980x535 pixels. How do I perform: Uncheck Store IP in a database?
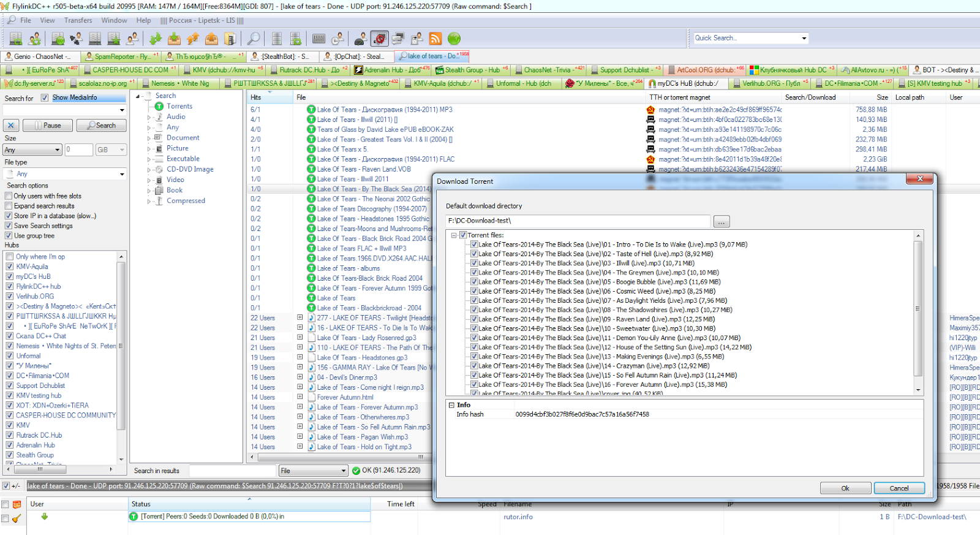coord(9,216)
